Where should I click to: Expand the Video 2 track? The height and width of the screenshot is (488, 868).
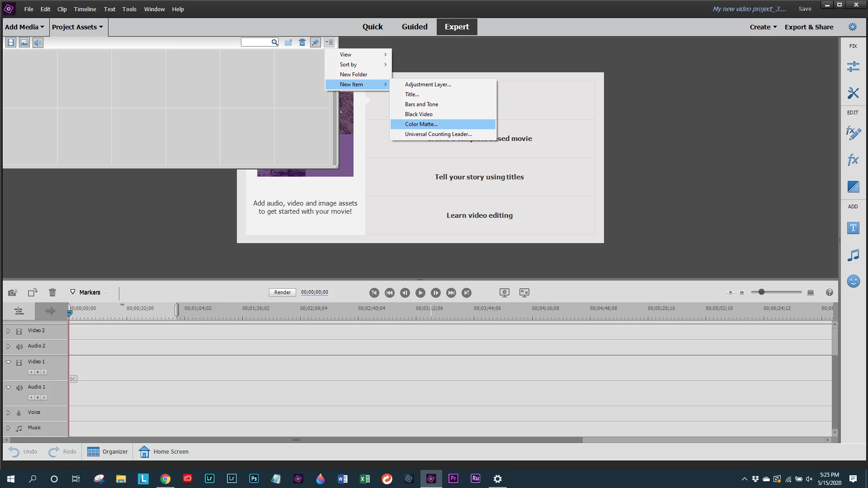pyautogui.click(x=8, y=331)
